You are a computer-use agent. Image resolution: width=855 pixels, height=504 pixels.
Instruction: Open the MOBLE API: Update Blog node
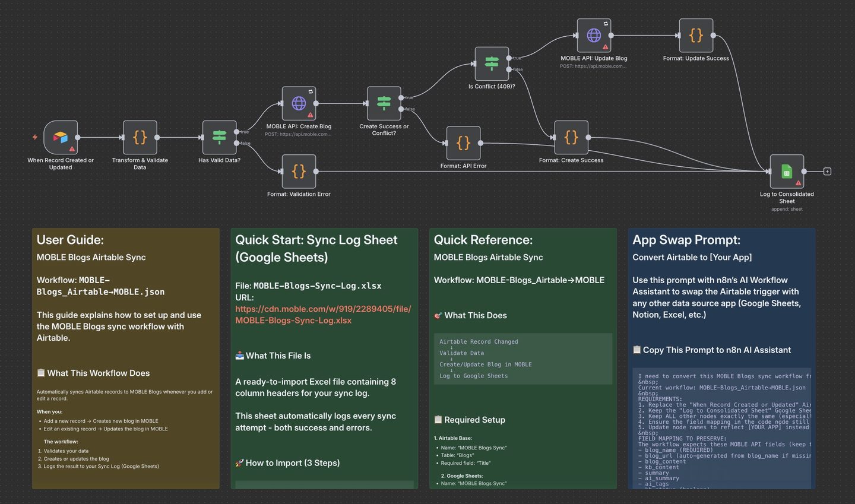594,36
